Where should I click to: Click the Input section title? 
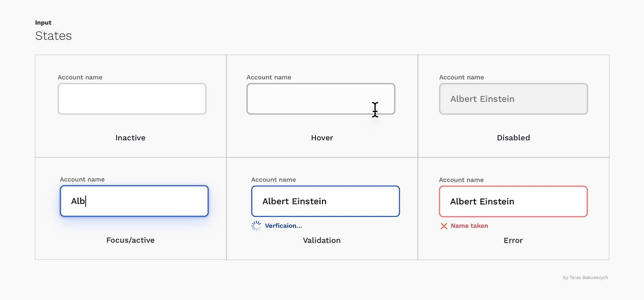tap(43, 23)
